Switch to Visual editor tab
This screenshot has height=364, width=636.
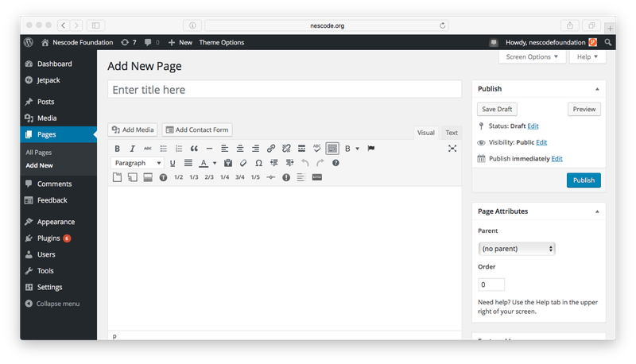pyautogui.click(x=426, y=133)
